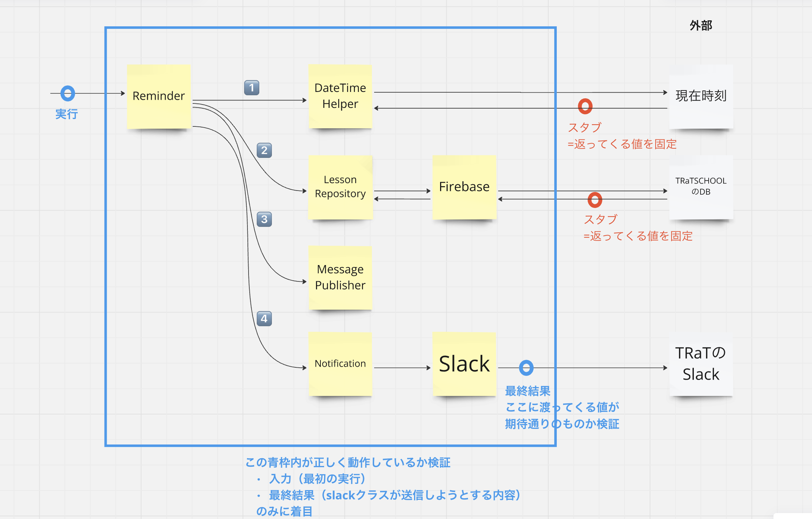Click the large Slack sticky note
The width and height of the screenshot is (812, 519).
pos(464,364)
